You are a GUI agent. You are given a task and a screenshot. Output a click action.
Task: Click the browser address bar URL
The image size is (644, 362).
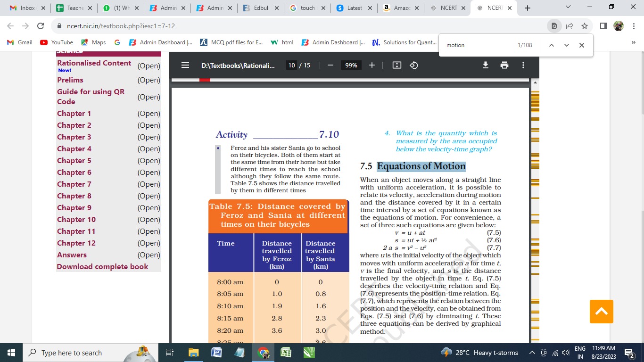click(122, 26)
